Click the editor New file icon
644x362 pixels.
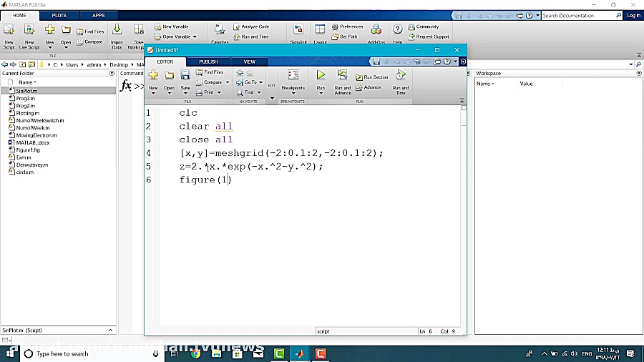click(x=153, y=75)
